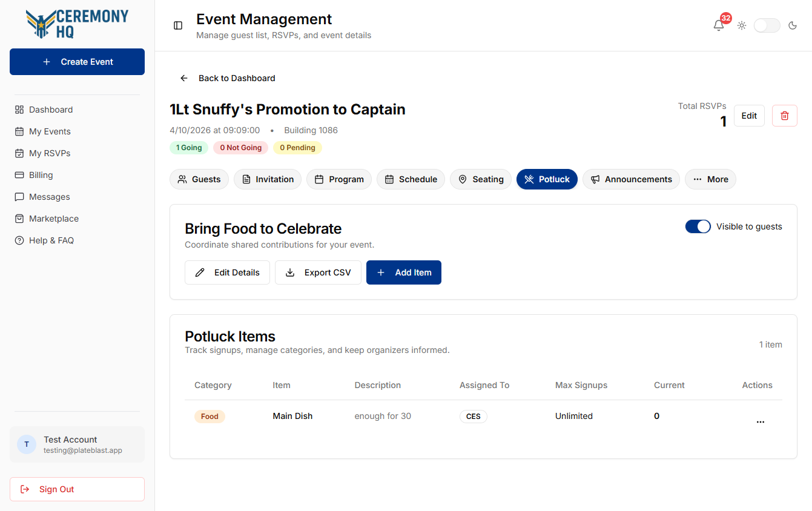Screen dimensions: 812x511
Task: Click the 'enough for 30' description
Action: pos(383,416)
